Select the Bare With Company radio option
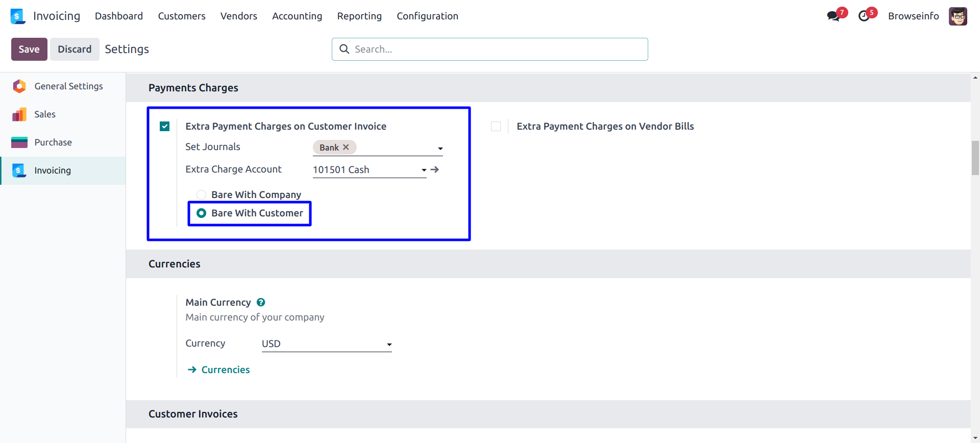The height and width of the screenshot is (443, 980). pos(202,194)
